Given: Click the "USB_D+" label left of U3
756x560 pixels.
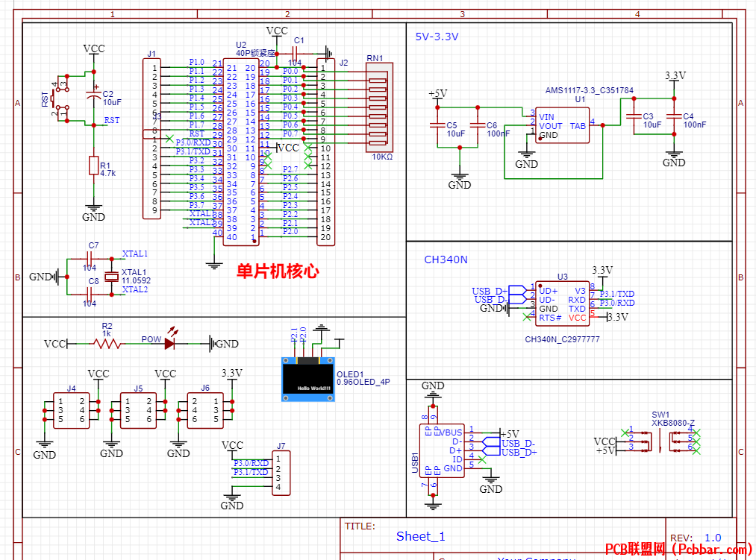Looking at the screenshot, I should (490, 291).
